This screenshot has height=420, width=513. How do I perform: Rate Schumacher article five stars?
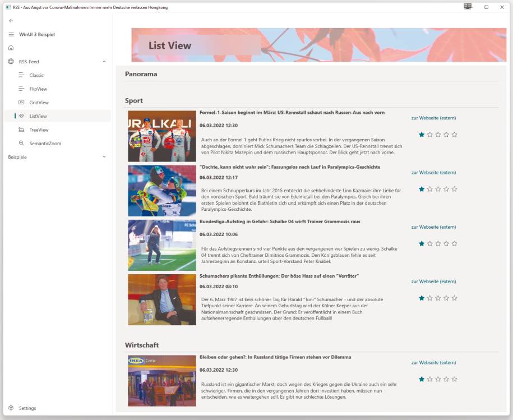pos(455,298)
